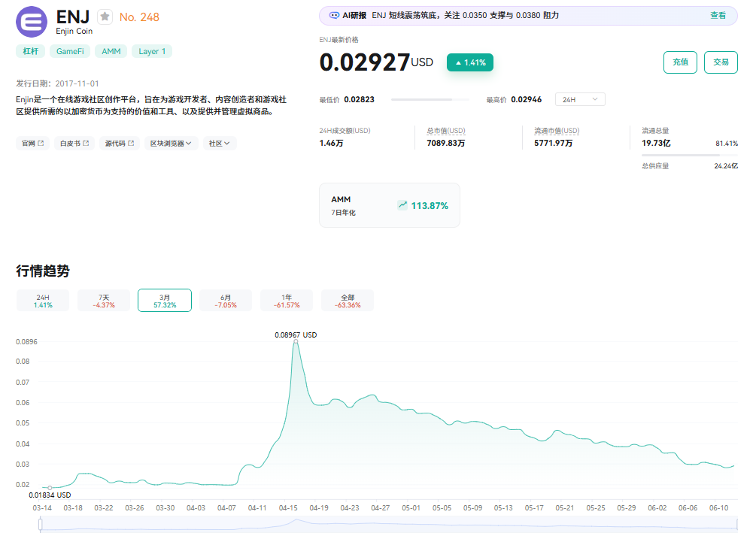Select the Layer 1 tag

(152, 51)
